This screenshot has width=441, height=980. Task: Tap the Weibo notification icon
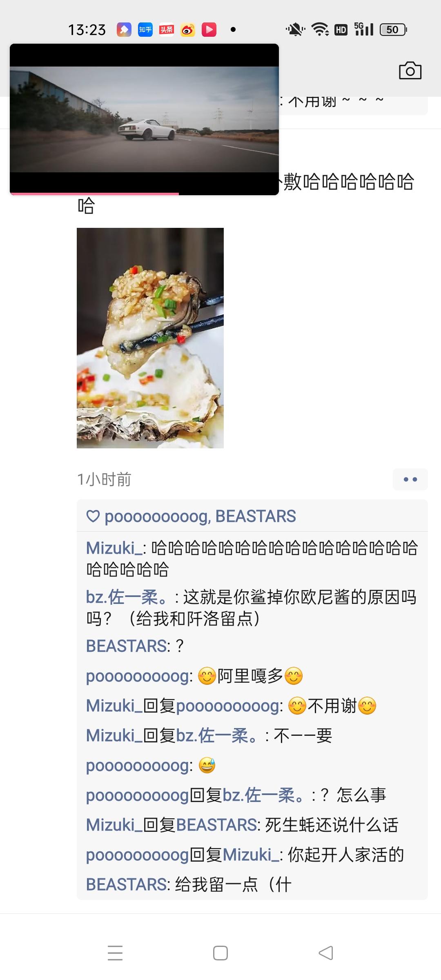187,29
